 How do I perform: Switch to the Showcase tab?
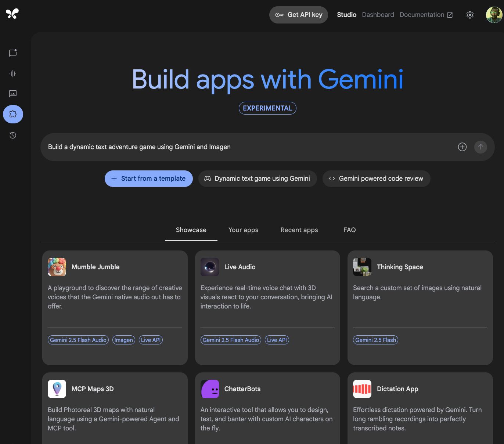pyautogui.click(x=191, y=230)
